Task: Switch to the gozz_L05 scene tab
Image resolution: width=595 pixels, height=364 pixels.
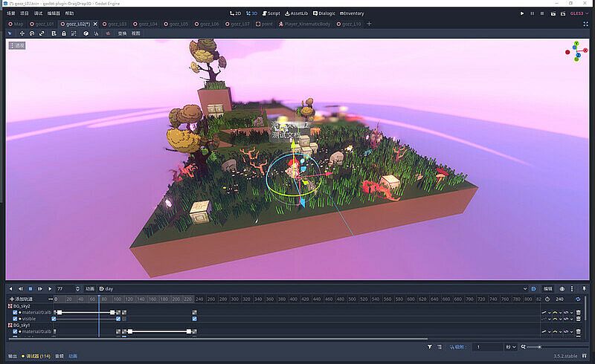Action: pyautogui.click(x=176, y=24)
